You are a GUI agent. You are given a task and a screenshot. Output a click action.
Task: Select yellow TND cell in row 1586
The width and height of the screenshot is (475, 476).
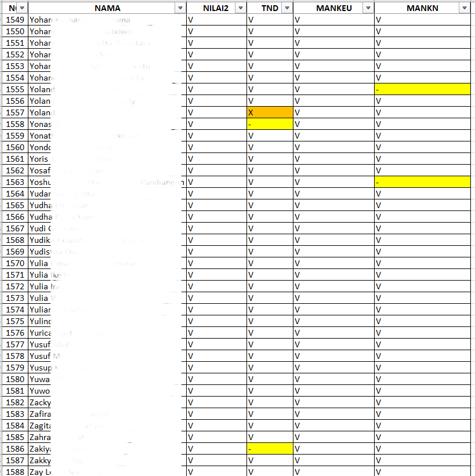click(270, 449)
